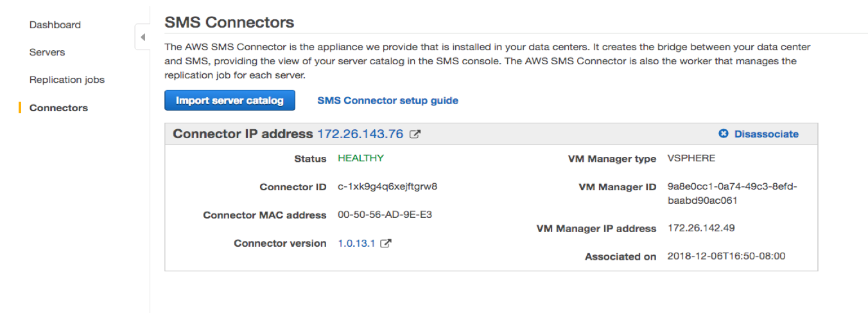This screenshot has width=868, height=313.
Task: Click Import server catalog button
Action: [x=229, y=100]
